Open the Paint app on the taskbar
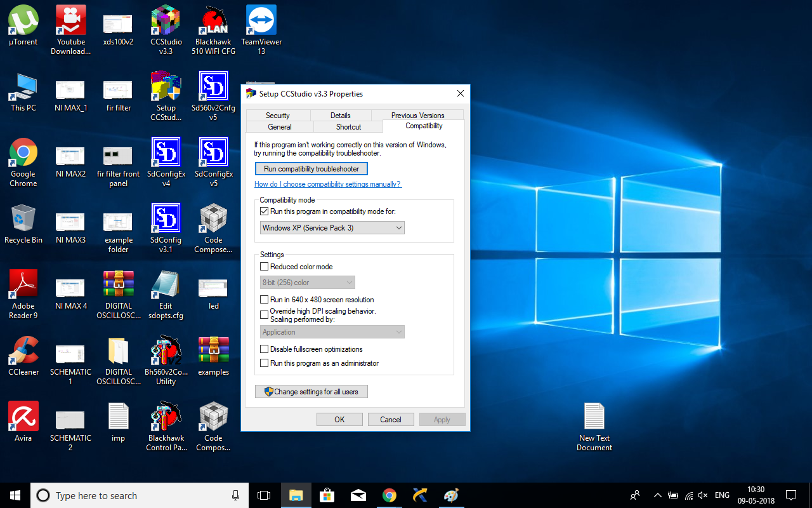This screenshot has height=508, width=812. coord(451,495)
